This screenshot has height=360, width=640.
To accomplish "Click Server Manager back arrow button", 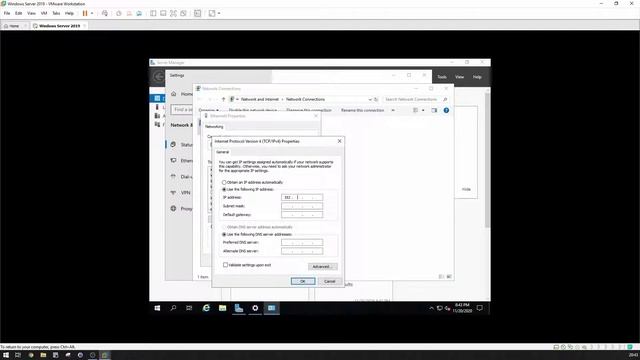I will (x=158, y=77).
